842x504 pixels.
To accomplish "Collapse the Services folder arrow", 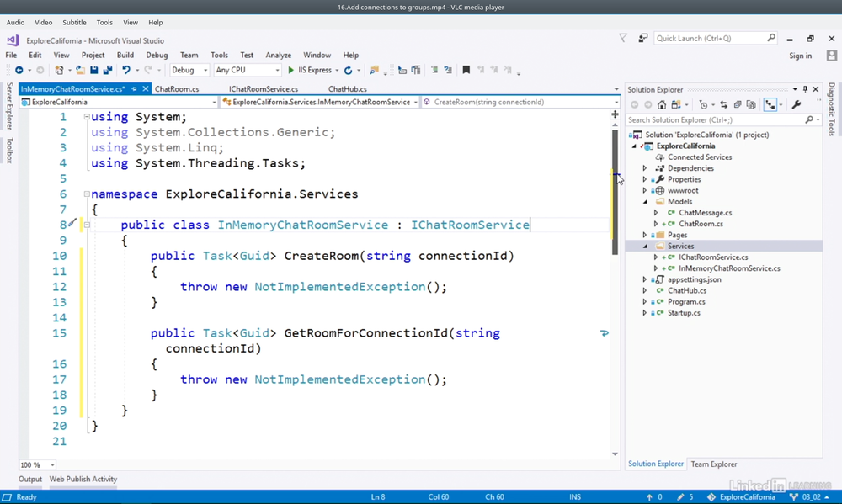I will click(646, 247).
